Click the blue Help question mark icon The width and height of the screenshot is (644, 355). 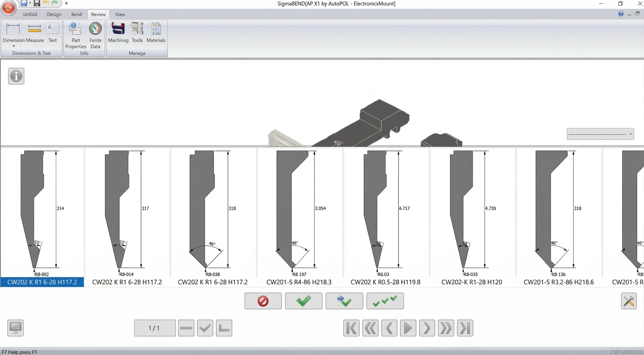[x=621, y=14]
